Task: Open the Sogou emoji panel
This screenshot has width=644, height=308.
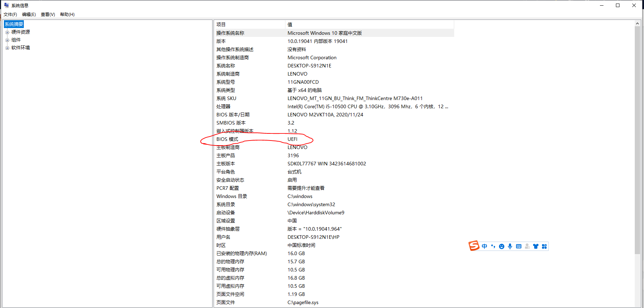Action: (501, 247)
